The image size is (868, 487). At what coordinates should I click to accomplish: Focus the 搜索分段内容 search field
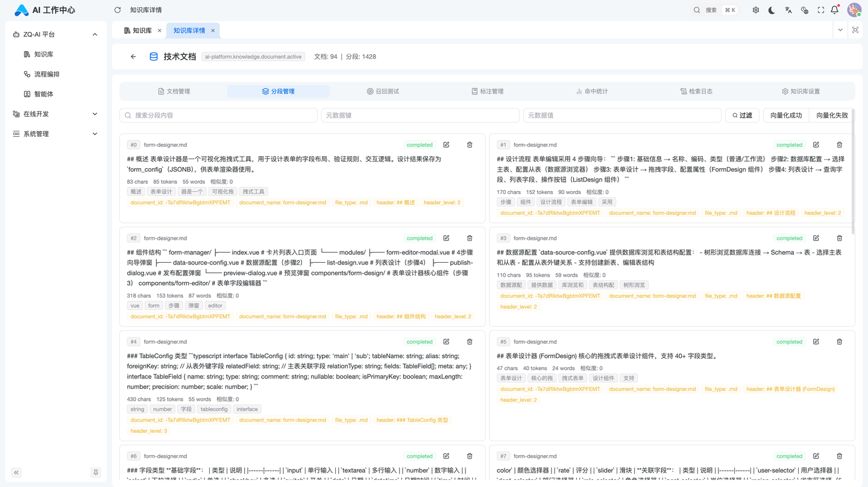(x=218, y=115)
